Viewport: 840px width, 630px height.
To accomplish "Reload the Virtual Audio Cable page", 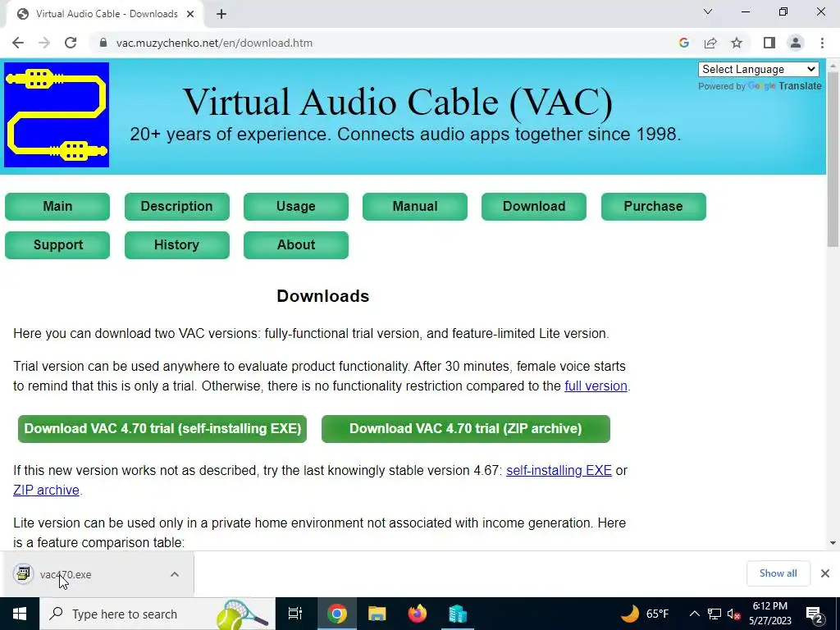I will pyautogui.click(x=71, y=43).
